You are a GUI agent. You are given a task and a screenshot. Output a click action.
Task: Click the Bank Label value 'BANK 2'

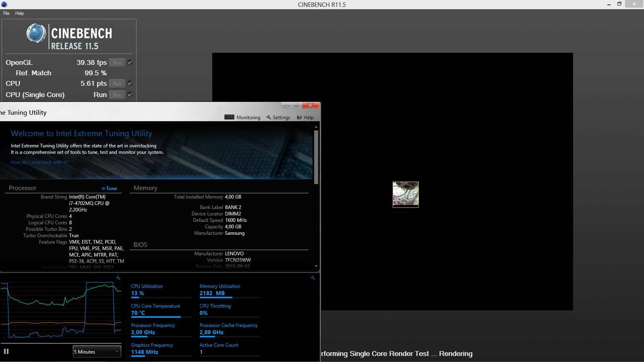(233, 207)
